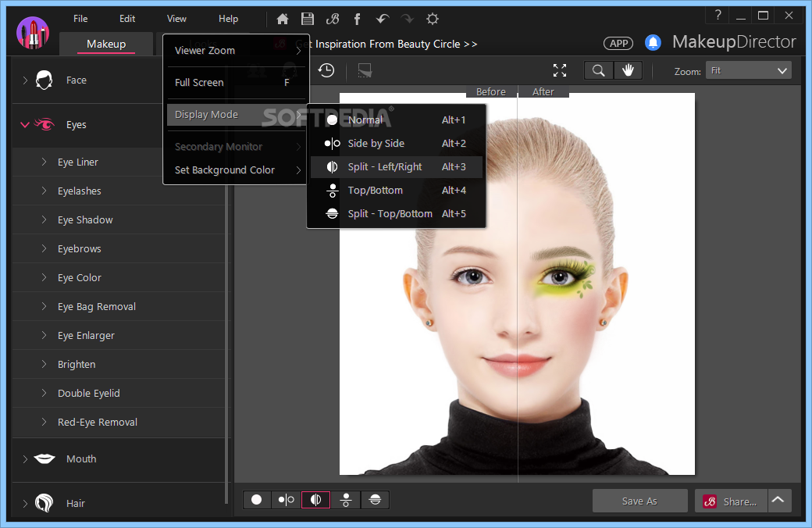
Task: Click the Redo arrow icon
Action: pyautogui.click(x=408, y=20)
